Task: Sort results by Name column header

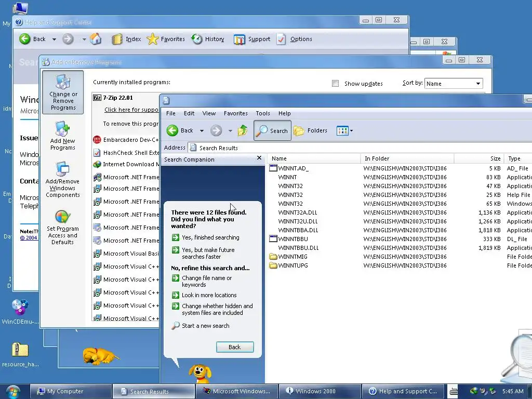Action: coord(314,158)
